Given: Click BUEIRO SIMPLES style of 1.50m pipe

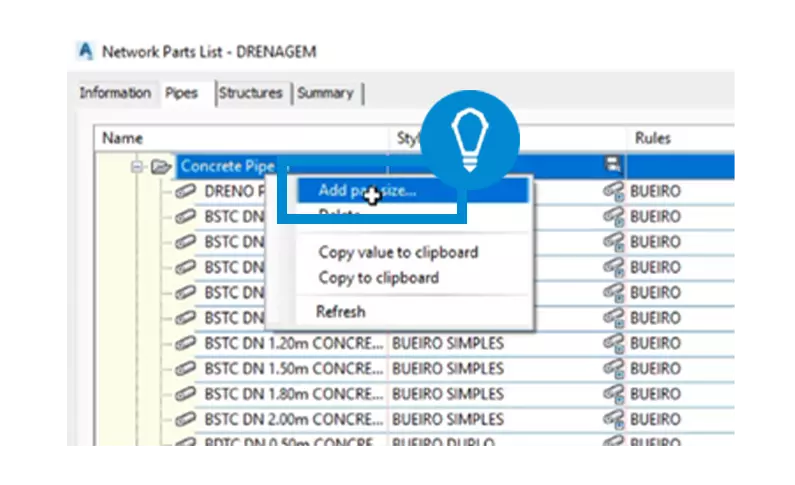Looking at the screenshot, I should (x=448, y=368).
